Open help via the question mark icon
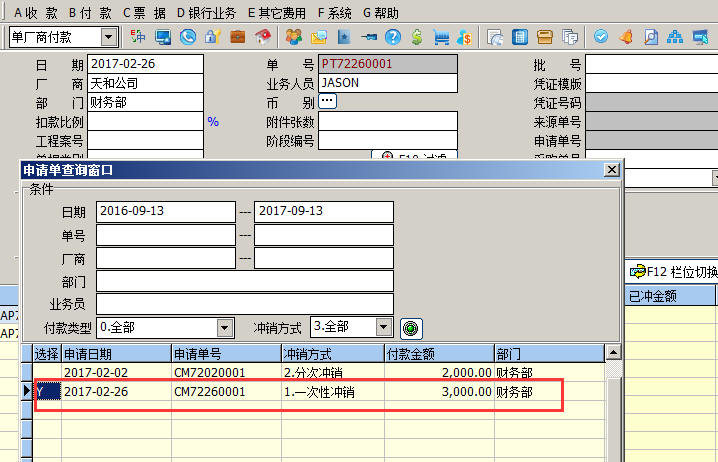This screenshot has height=462, width=718. 393,37
